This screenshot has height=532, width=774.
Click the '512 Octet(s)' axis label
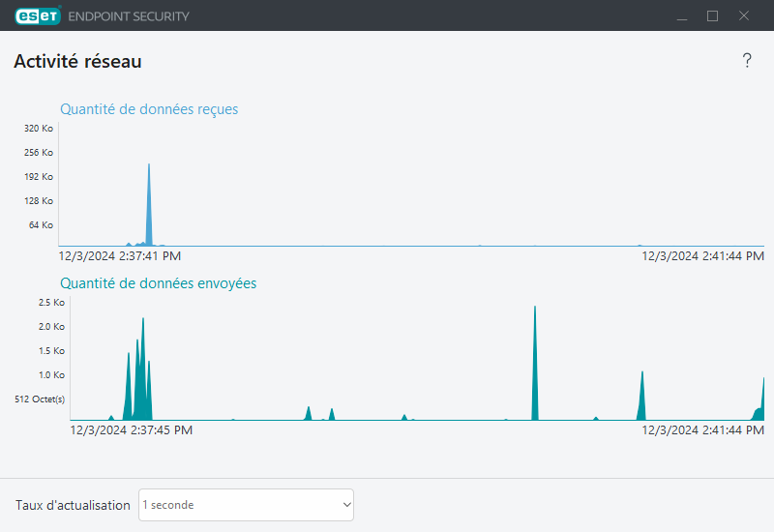tap(41, 399)
